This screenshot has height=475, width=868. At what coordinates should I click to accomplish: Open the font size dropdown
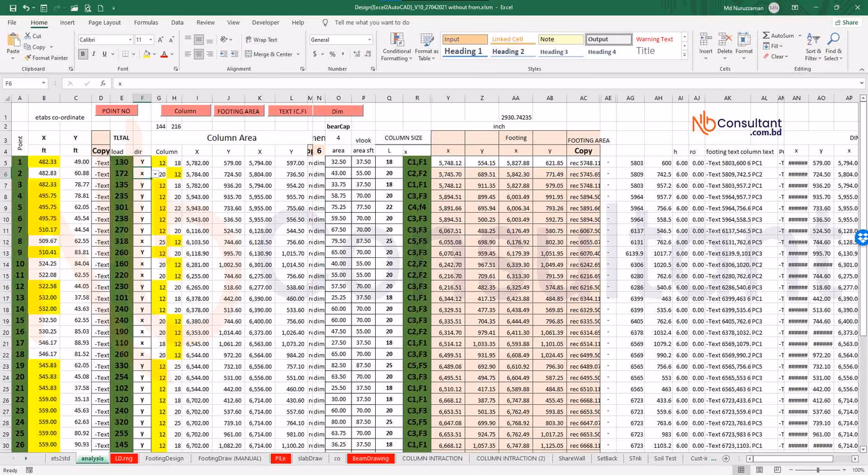[151, 40]
